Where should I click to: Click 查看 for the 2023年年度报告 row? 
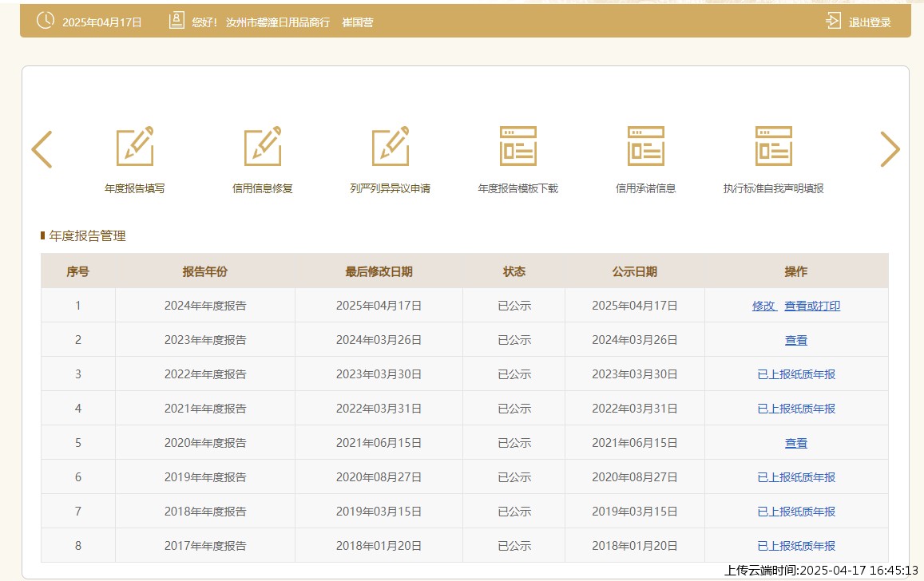(796, 340)
